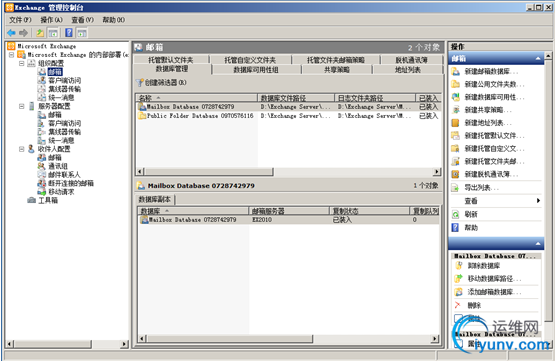Click icon beside 新建邮箱数据库 action
Viewport: 555px width, 361px height.
coord(456,71)
